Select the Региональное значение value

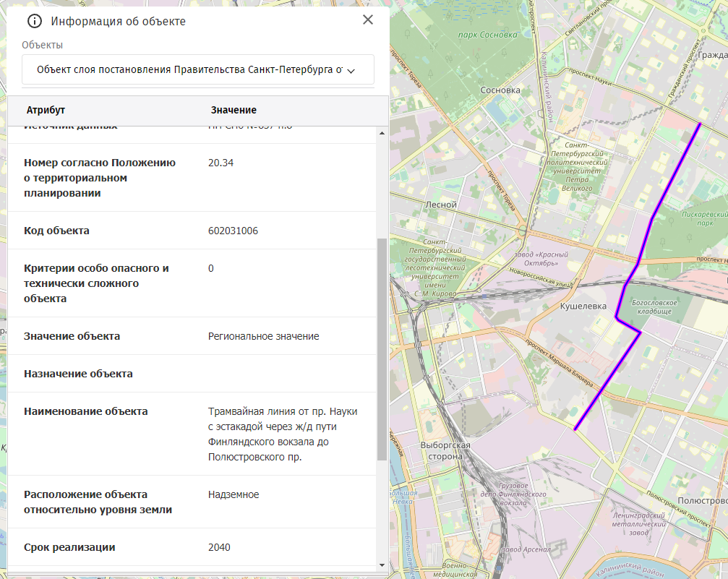click(x=263, y=336)
